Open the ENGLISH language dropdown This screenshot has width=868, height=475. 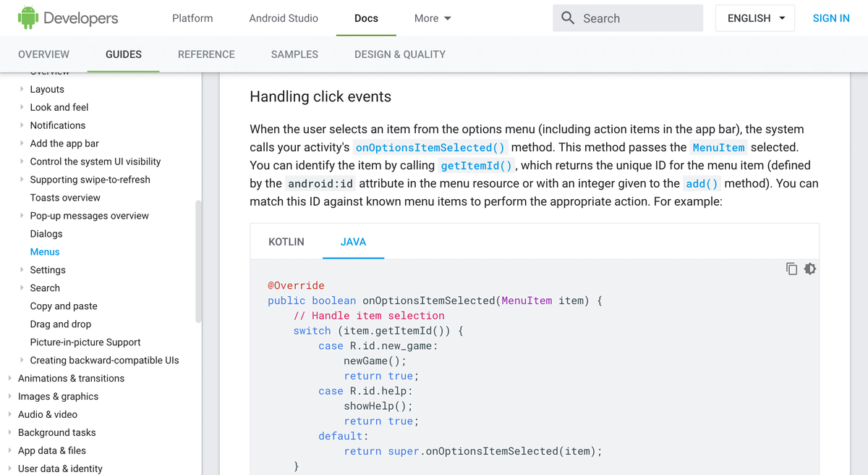[x=755, y=18]
